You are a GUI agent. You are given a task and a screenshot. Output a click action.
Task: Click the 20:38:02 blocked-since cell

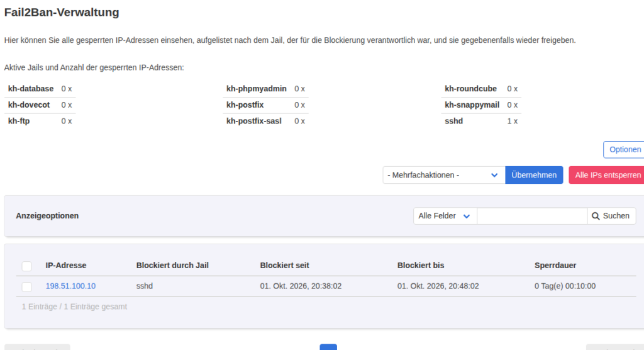301,286
